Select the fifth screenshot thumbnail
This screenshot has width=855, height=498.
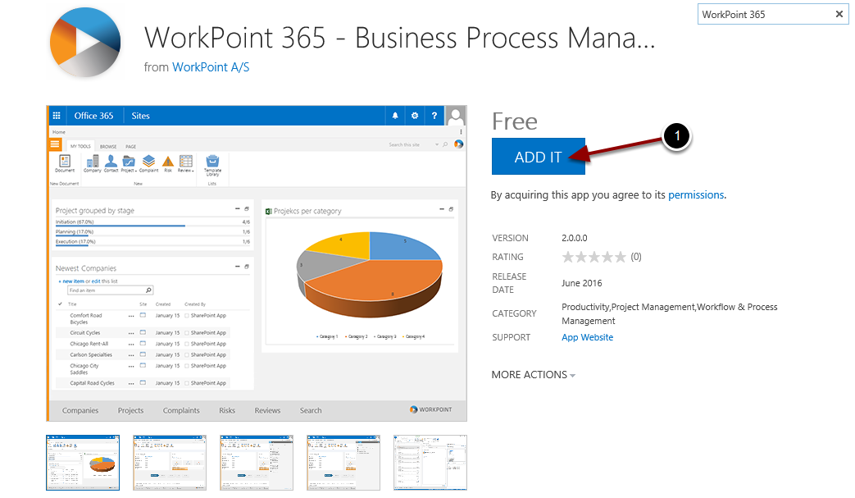coord(430,463)
